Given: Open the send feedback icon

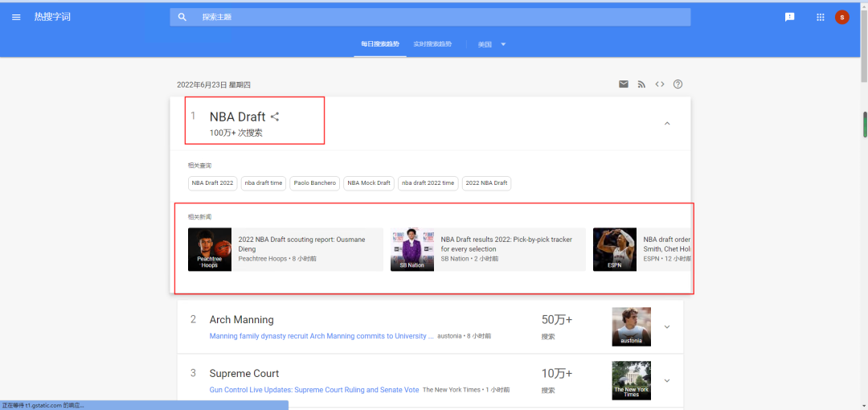Looking at the screenshot, I should point(789,17).
